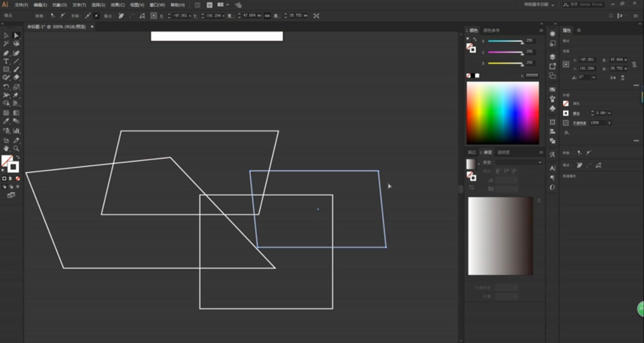644x343 pixels.
Task: Show more Transform options ellipsis
Action: [636, 86]
